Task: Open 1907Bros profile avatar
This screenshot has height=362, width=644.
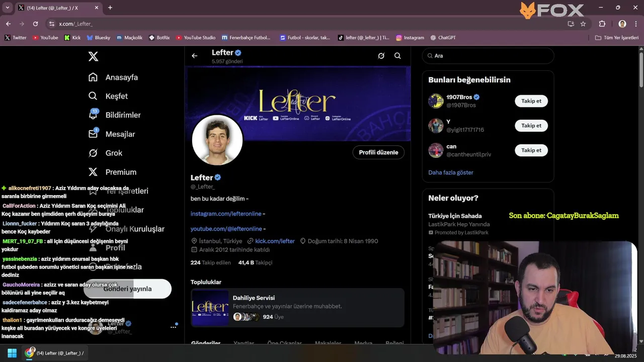Action: 436,101
